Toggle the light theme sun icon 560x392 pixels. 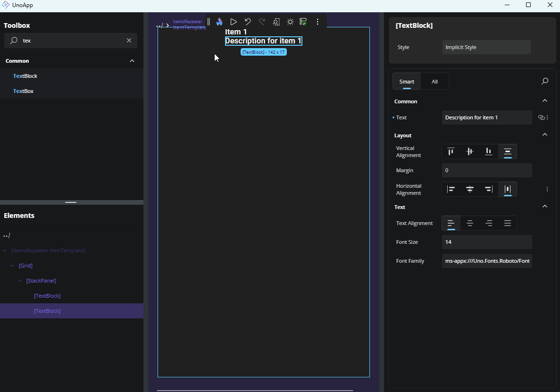click(x=290, y=21)
